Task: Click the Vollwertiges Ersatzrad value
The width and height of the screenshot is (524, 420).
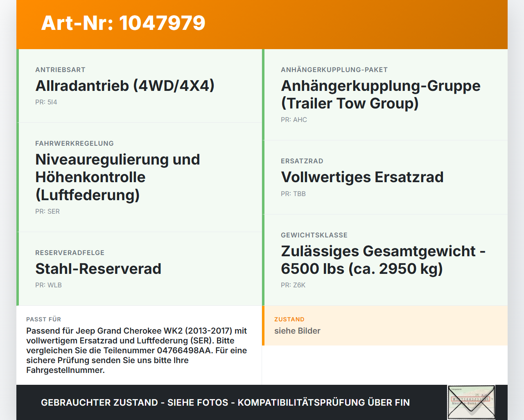Action: pos(362,177)
